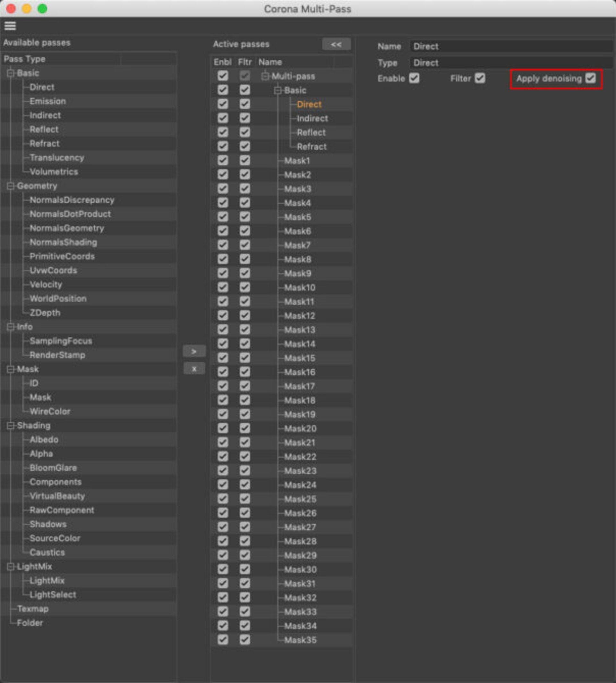Select ZDepth pass
This screenshot has height=683, width=616.
coord(45,313)
